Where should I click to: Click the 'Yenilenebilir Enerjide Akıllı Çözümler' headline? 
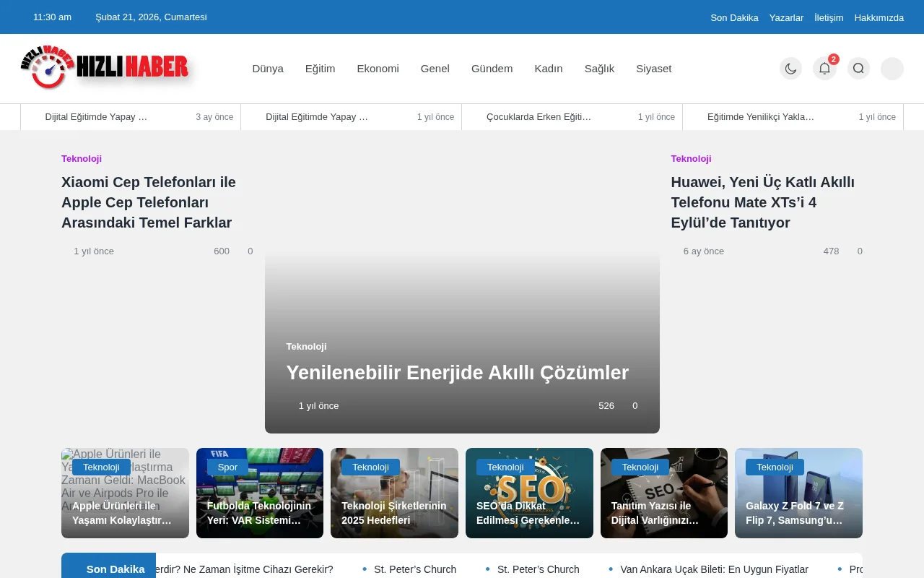457,373
